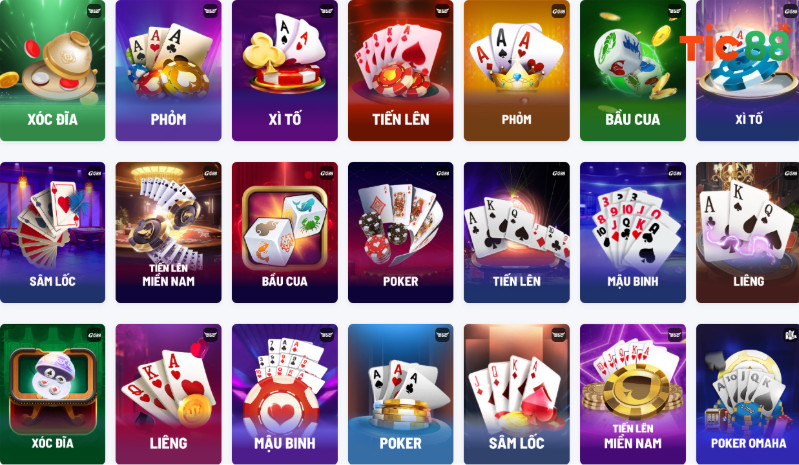Open orange Phỏm tile with golden crown
The height and width of the screenshot is (465, 799).
click(x=517, y=70)
